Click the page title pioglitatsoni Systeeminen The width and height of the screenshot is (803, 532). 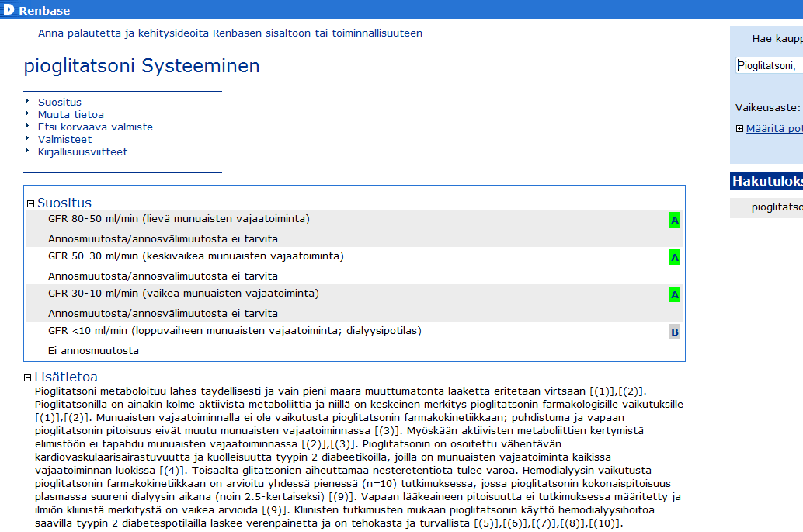click(x=142, y=66)
